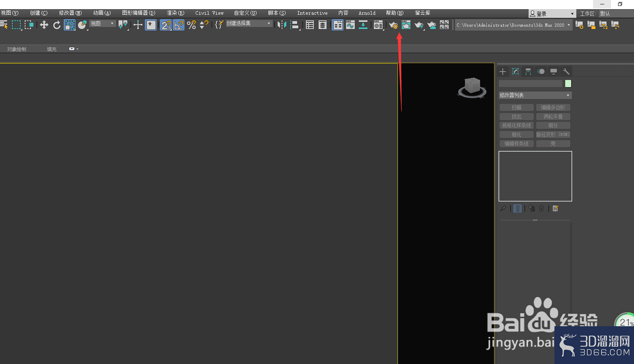Image resolution: width=634 pixels, height=364 pixels.
Task: Click first project-folder gear icon
Action: pos(580,25)
